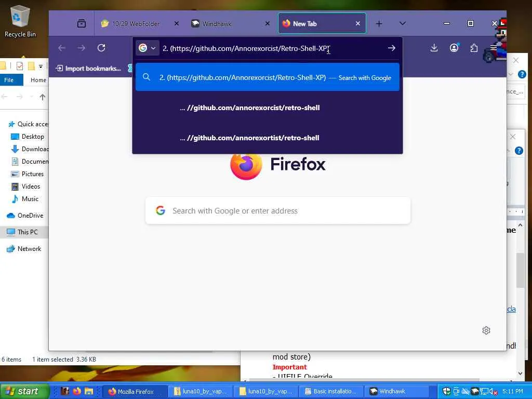The image size is (532, 399).
Task: Launch Firefox from quick launch bar
Action: tap(77, 391)
